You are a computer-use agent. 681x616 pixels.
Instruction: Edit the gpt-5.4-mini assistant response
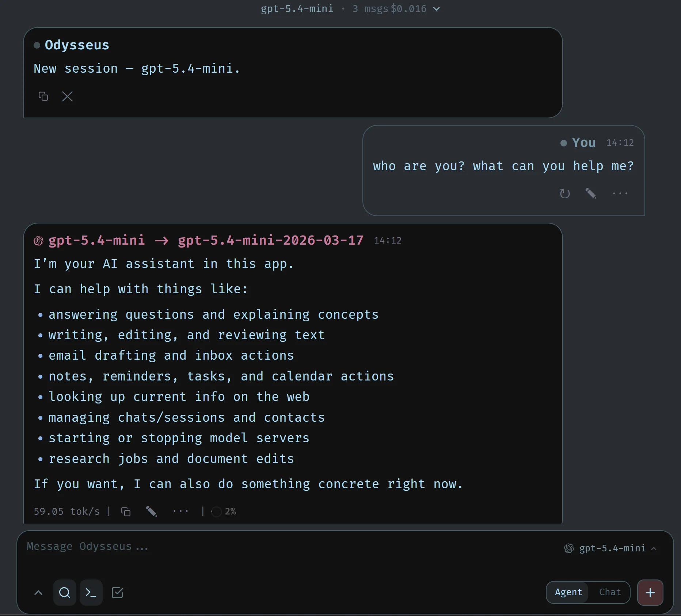pyautogui.click(x=151, y=512)
